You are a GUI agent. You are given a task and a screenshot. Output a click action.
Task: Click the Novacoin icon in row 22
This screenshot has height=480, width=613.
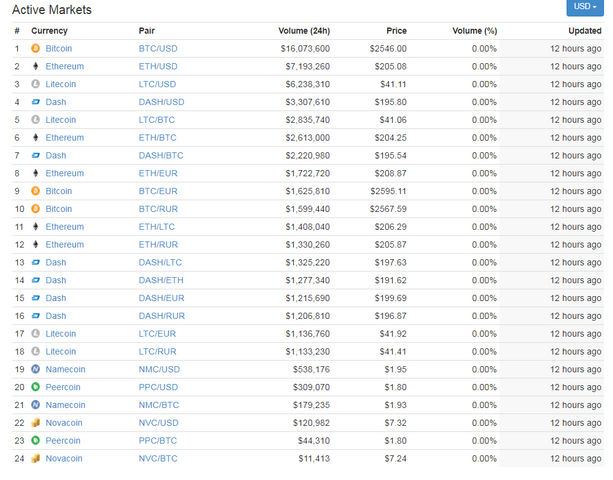(36, 423)
